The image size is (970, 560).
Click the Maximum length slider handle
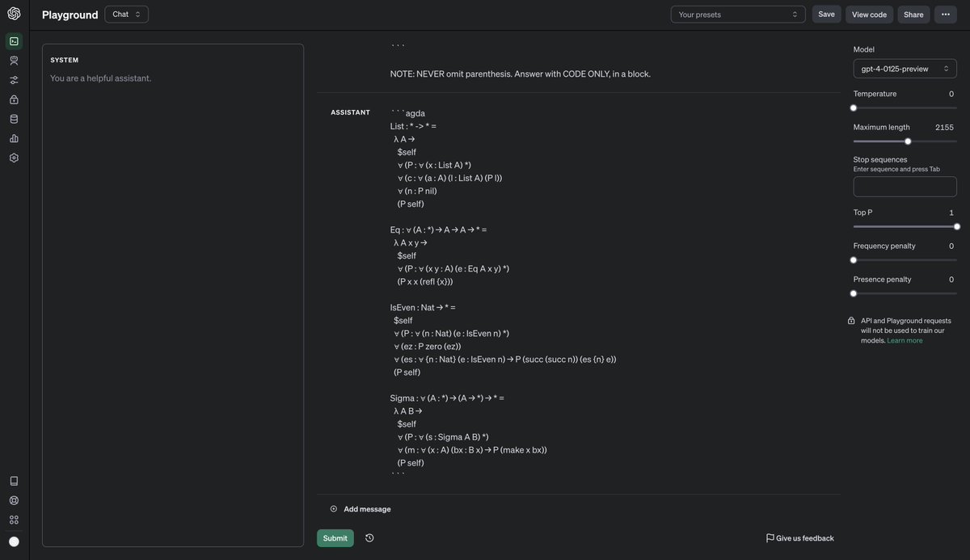tap(908, 141)
